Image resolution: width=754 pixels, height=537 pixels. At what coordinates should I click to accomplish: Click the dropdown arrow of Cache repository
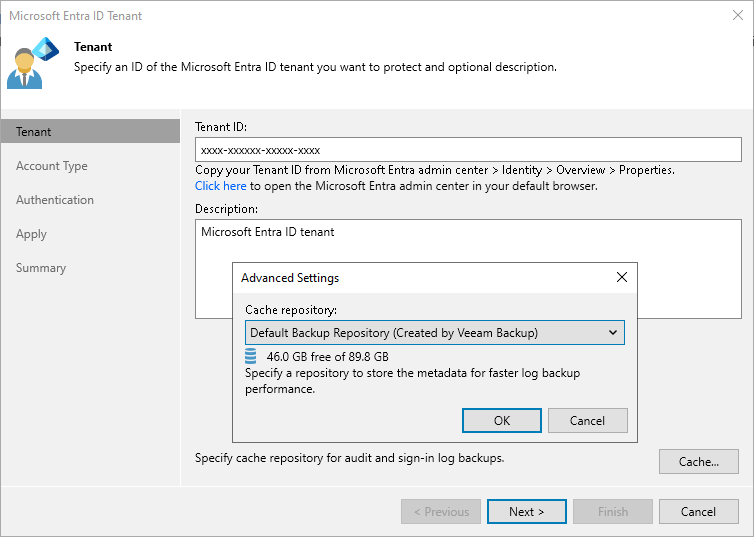pos(613,333)
